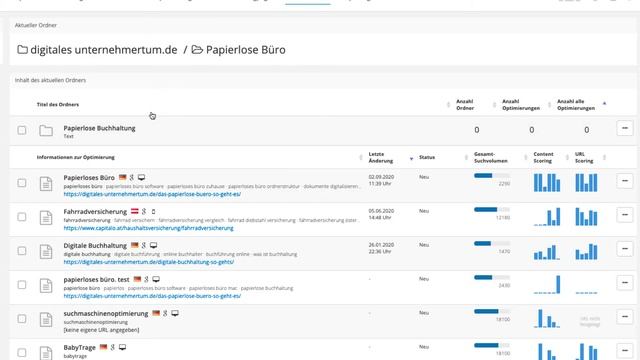This screenshot has height=360, width=640.
Task: Click the monitor icon beside BabyTrage
Action: coord(122,347)
